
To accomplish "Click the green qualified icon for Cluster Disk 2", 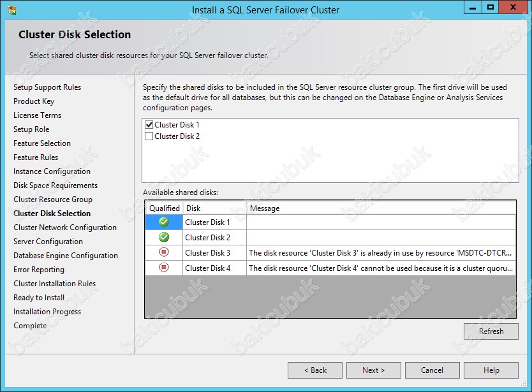I will (x=164, y=237).
